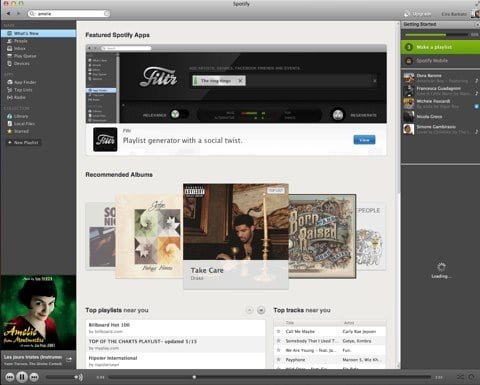Star the track Call Me Maybe

point(278,331)
